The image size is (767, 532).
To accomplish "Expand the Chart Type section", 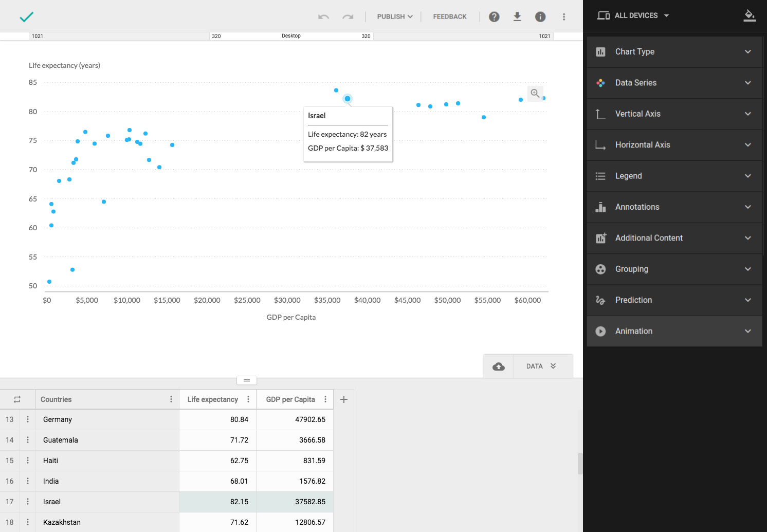I will (x=674, y=52).
